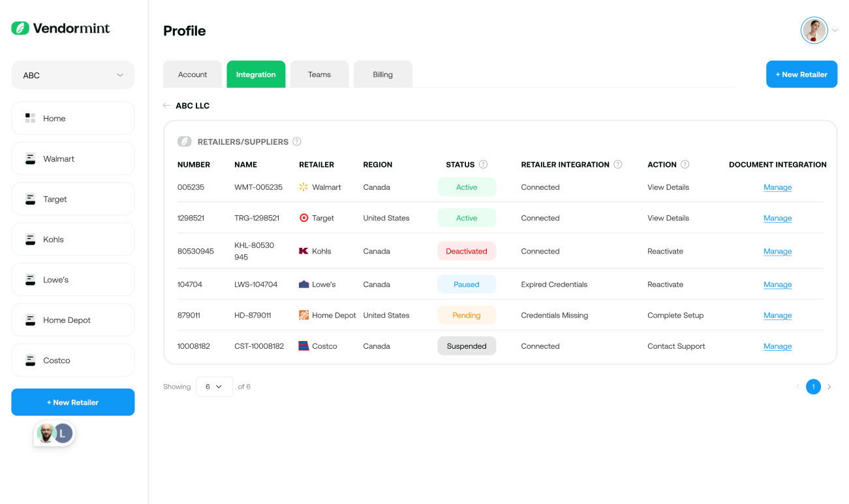Click the Home Depot logo in table

pyautogui.click(x=303, y=315)
